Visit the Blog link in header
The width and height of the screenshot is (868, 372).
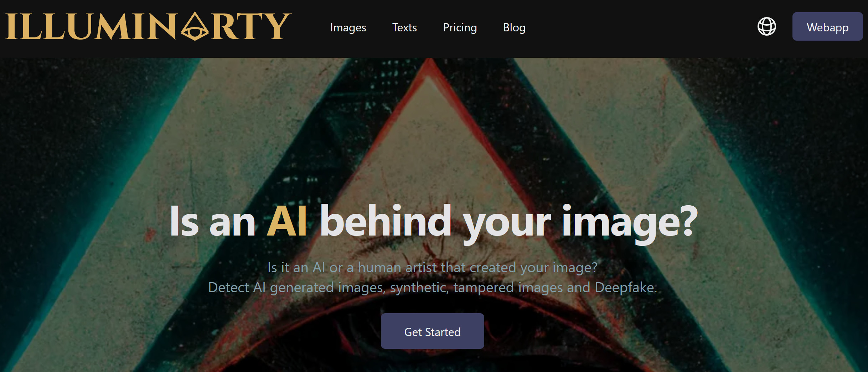click(x=514, y=27)
